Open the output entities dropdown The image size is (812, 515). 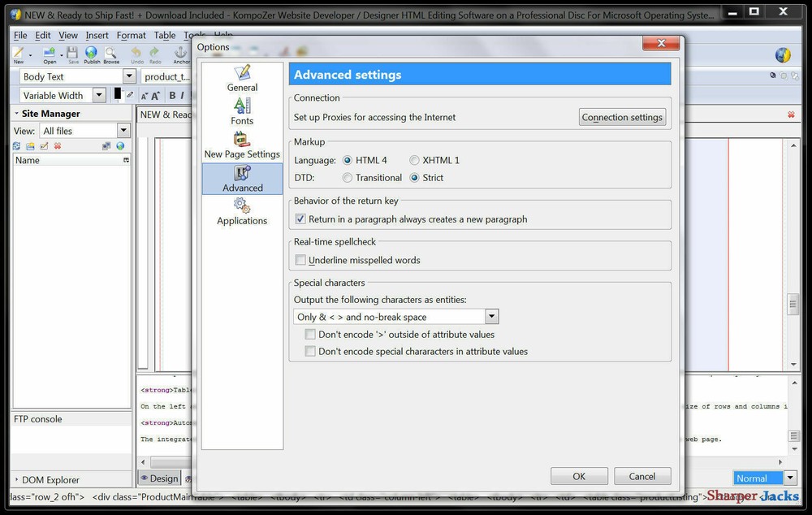point(491,316)
